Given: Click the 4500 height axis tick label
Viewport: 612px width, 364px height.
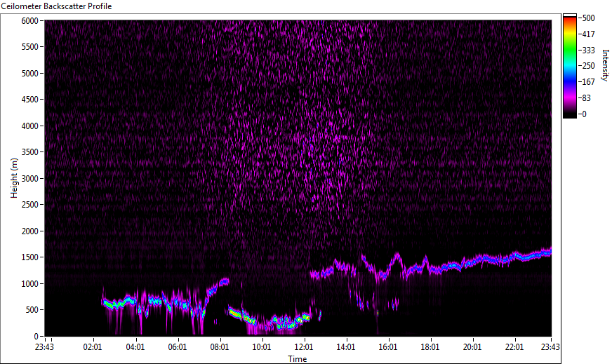Looking at the screenshot, I should click(29, 100).
